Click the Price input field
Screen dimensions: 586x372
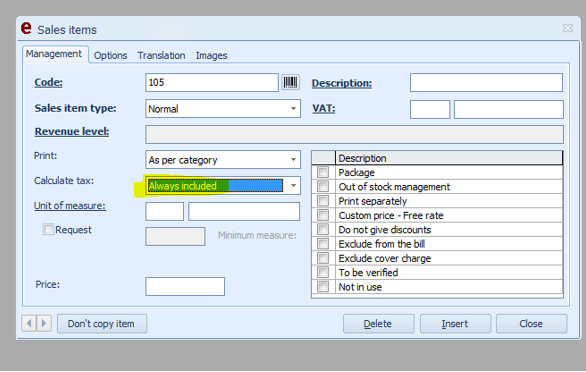pyautogui.click(x=185, y=286)
